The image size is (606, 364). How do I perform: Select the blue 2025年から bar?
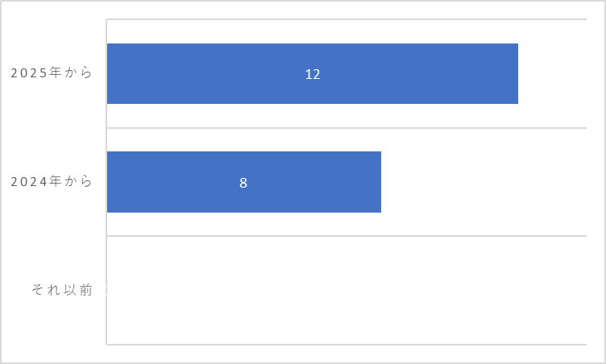point(313,73)
